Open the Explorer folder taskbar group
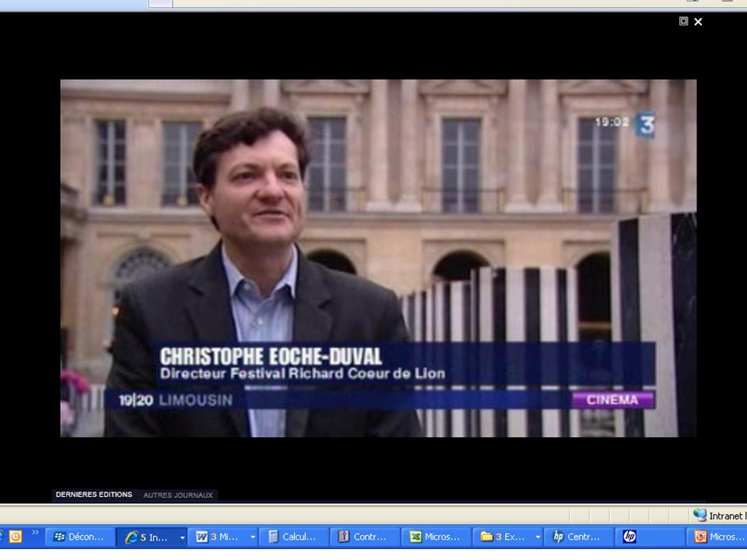The width and height of the screenshot is (747, 560). click(503, 537)
